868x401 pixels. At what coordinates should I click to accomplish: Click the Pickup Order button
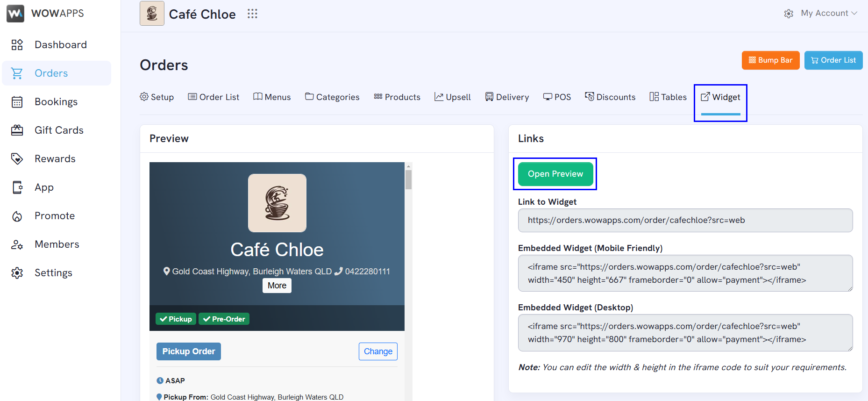[189, 351]
